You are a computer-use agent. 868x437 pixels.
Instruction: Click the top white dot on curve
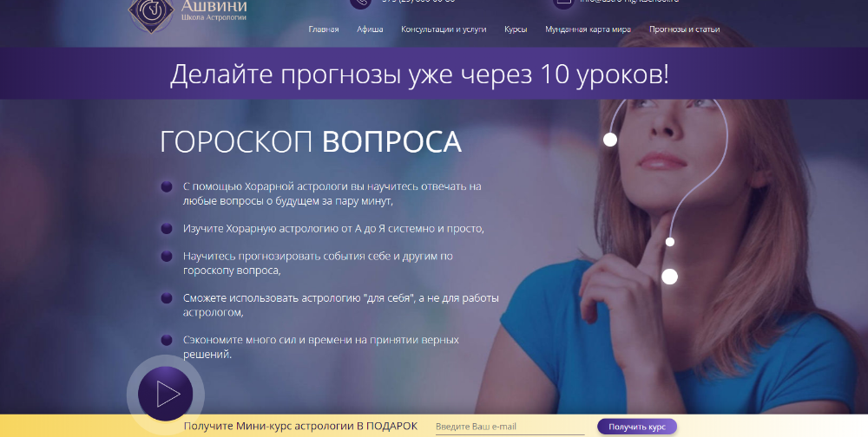[x=610, y=140]
